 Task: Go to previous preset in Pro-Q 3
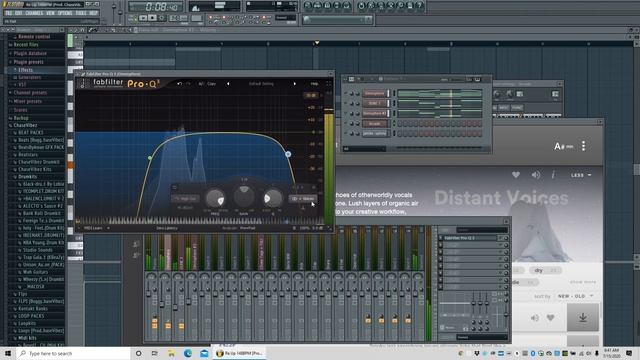228,84
